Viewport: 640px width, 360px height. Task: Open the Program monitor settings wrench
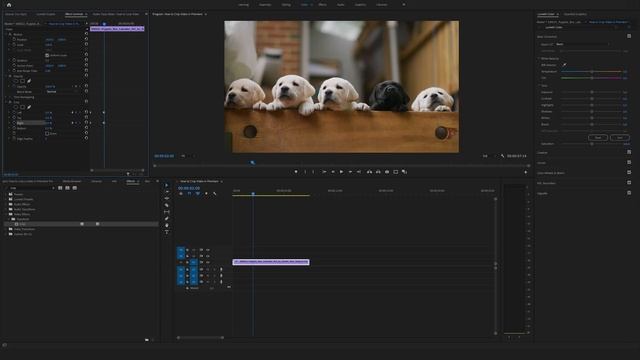pos(502,156)
